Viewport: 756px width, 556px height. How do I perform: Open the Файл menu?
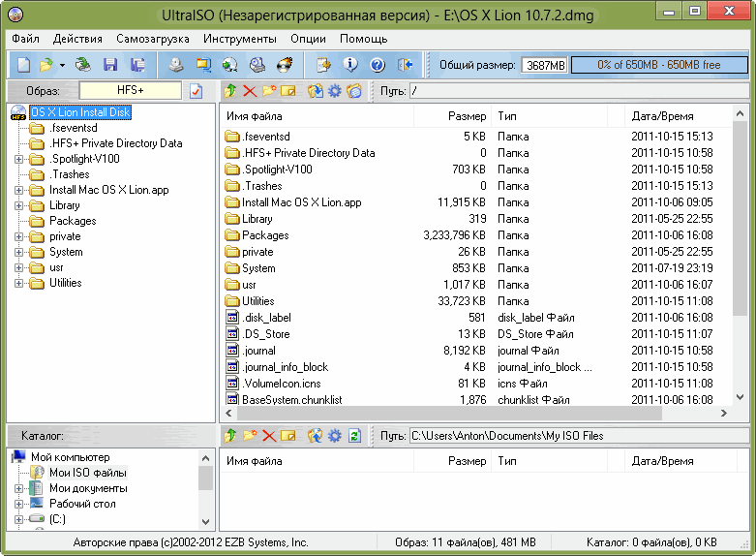25,39
